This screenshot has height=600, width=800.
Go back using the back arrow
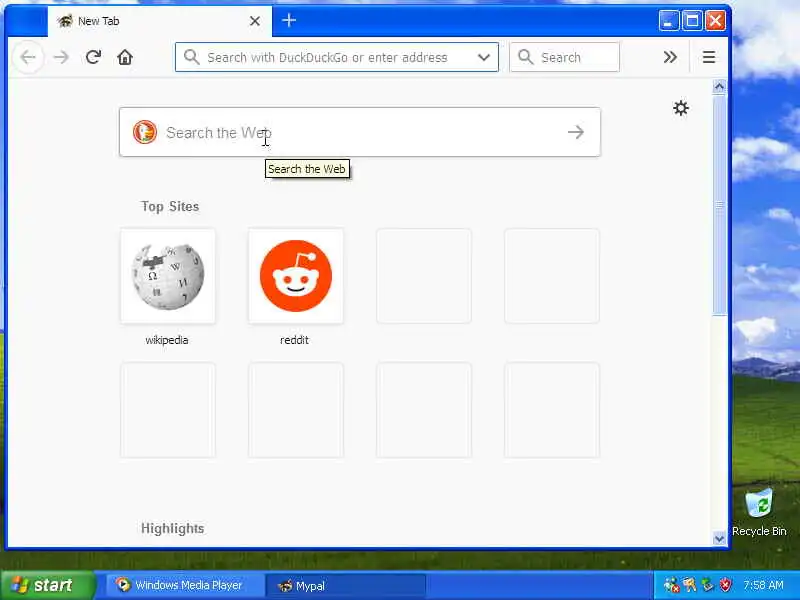pyautogui.click(x=29, y=57)
